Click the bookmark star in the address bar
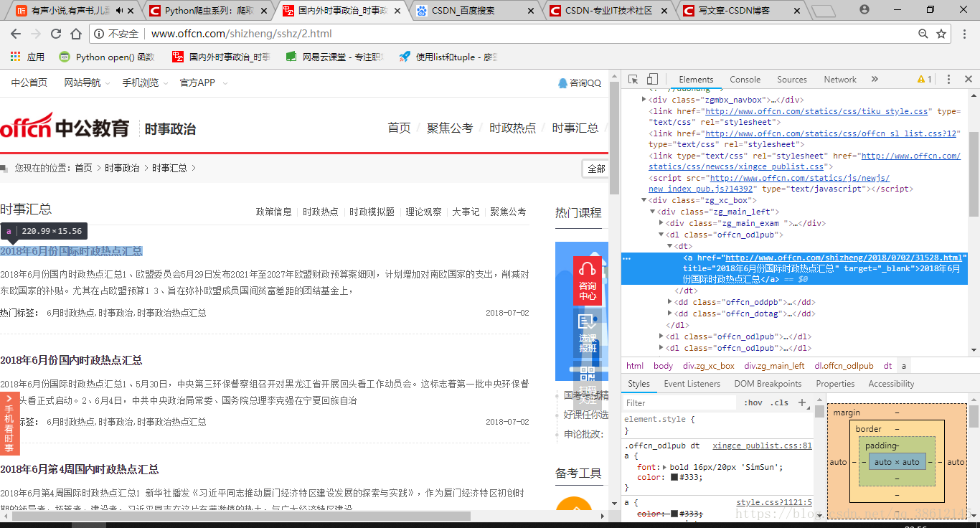The image size is (980, 528). (941, 33)
